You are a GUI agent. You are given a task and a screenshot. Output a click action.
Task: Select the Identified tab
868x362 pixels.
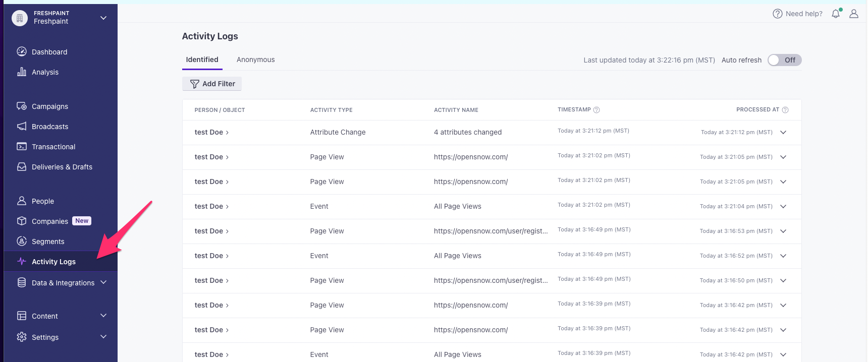point(202,59)
